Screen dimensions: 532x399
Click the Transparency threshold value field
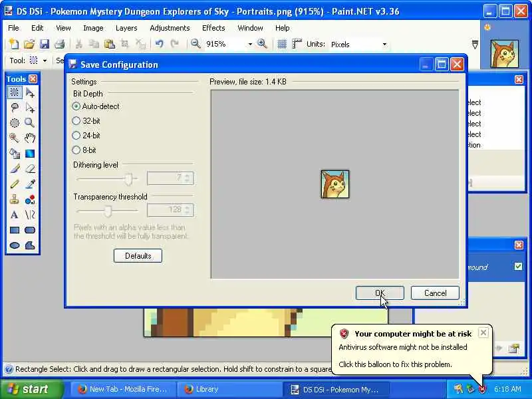(x=170, y=210)
